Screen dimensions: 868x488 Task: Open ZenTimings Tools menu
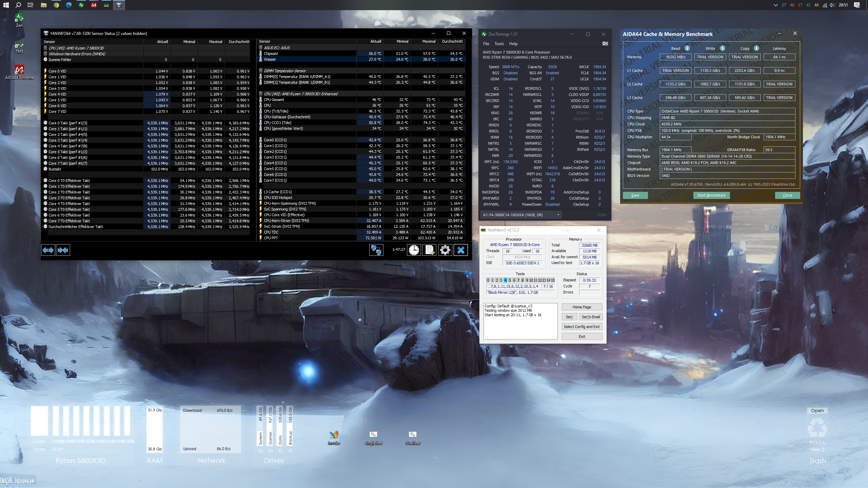(x=499, y=43)
